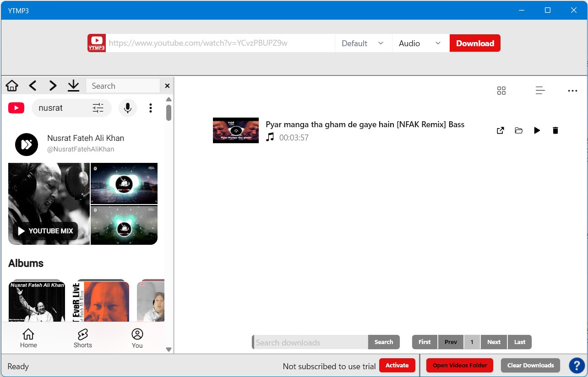Click the @NusratFatehAliKhan handle
Viewport: 588px width, 377px height.
[81, 149]
